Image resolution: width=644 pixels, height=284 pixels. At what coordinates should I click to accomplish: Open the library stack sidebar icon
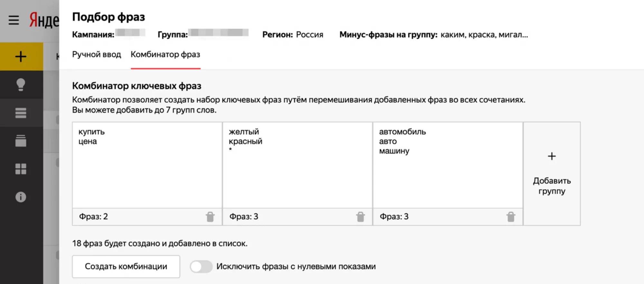click(x=21, y=141)
